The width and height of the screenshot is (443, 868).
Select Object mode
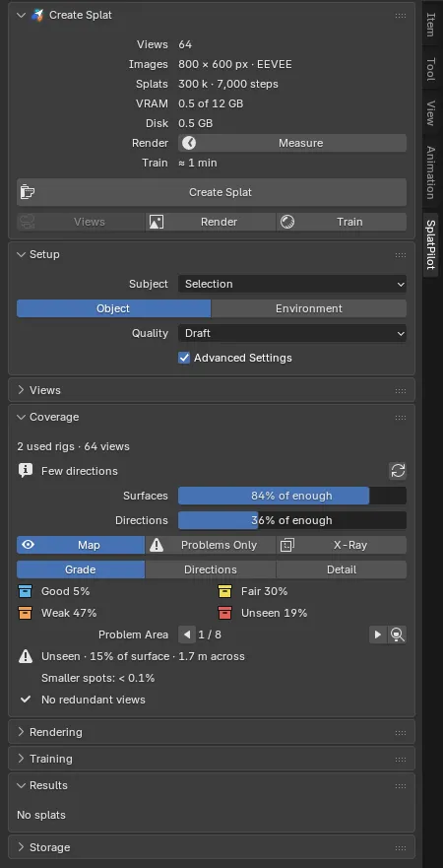[114, 308]
